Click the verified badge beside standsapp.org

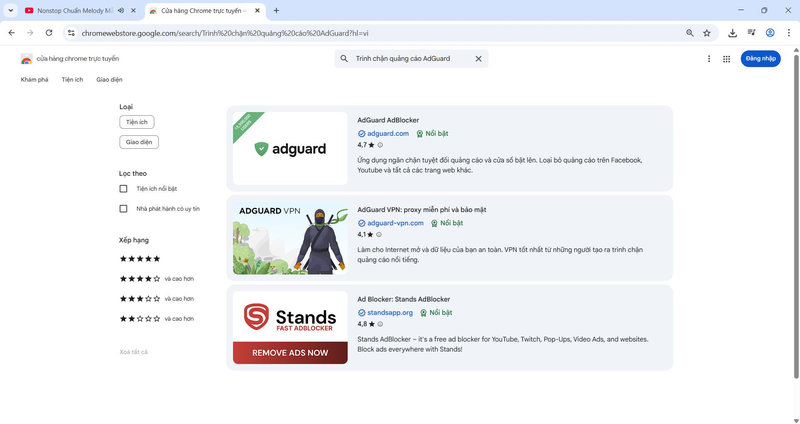coord(362,313)
